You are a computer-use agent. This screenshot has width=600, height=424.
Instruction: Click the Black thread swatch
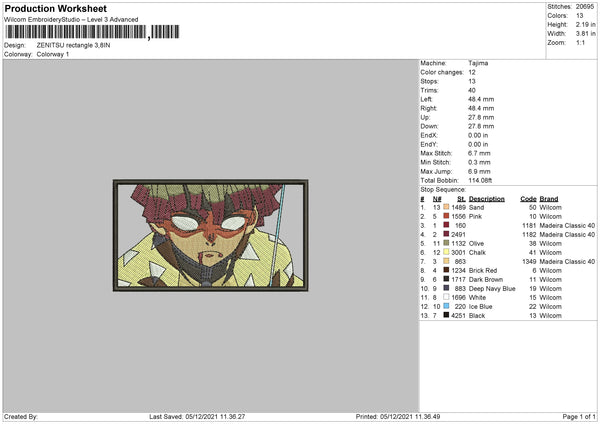pos(446,315)
